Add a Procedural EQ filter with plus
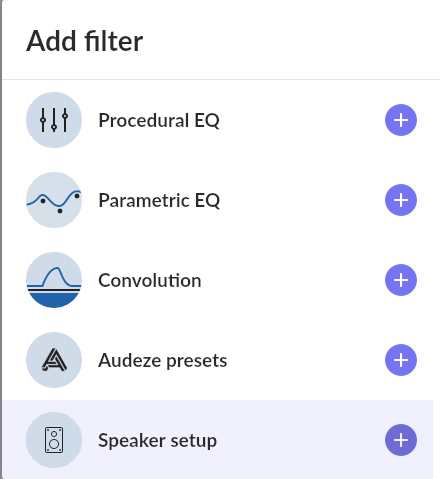This screenshot has width=440, height=479. click(401, 120)
